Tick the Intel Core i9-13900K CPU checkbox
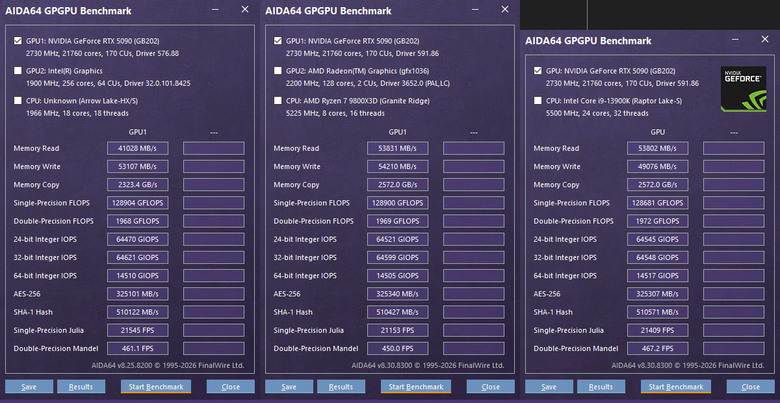The width and height of the screenshot is (780, 403). coord(538,101)
